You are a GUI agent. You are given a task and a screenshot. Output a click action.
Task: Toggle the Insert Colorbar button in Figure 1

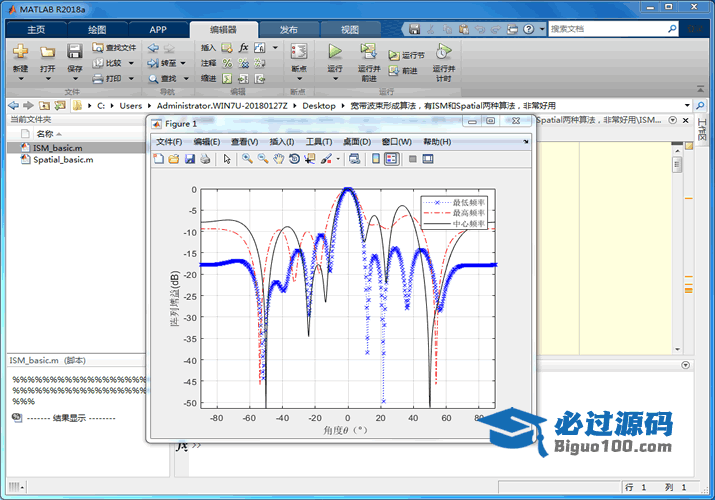(x=376, y=159)
